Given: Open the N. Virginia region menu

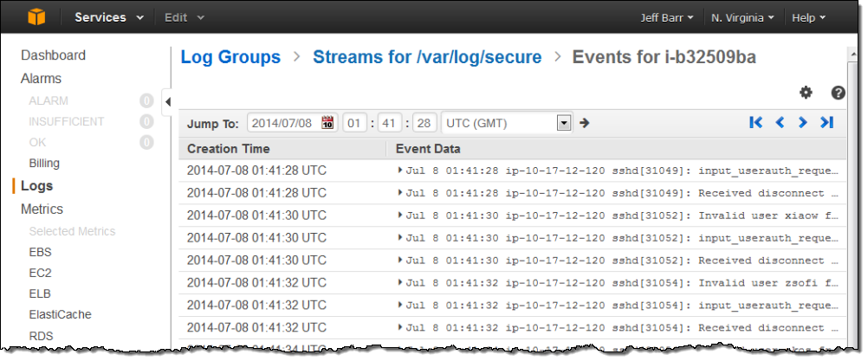Looking at the screenshot, I should pos(742,17).
